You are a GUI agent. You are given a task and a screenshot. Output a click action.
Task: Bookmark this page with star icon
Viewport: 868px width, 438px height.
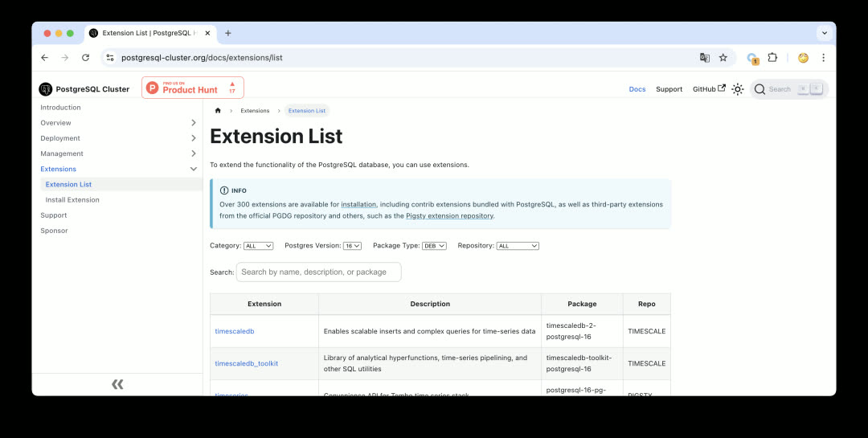(723, 58)
